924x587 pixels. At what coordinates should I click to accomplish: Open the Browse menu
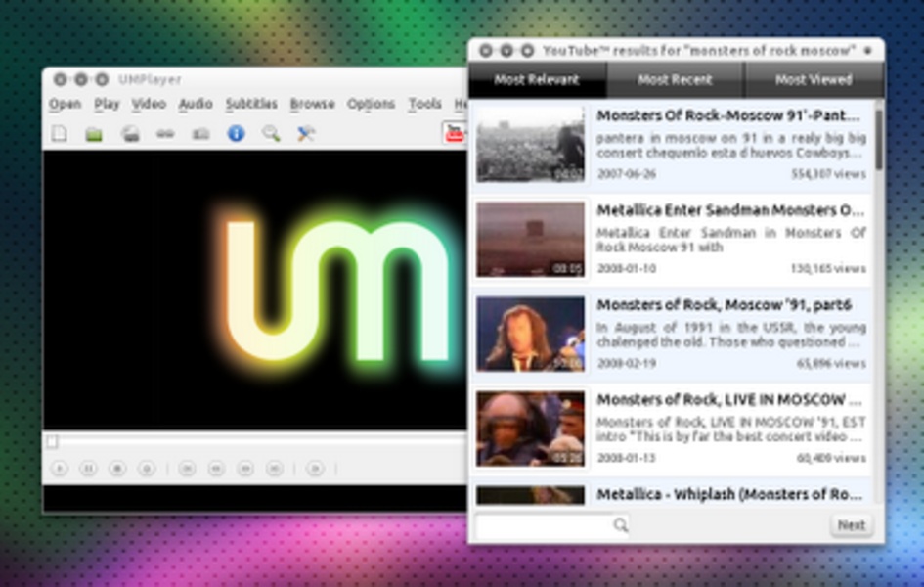pos(312,105)
